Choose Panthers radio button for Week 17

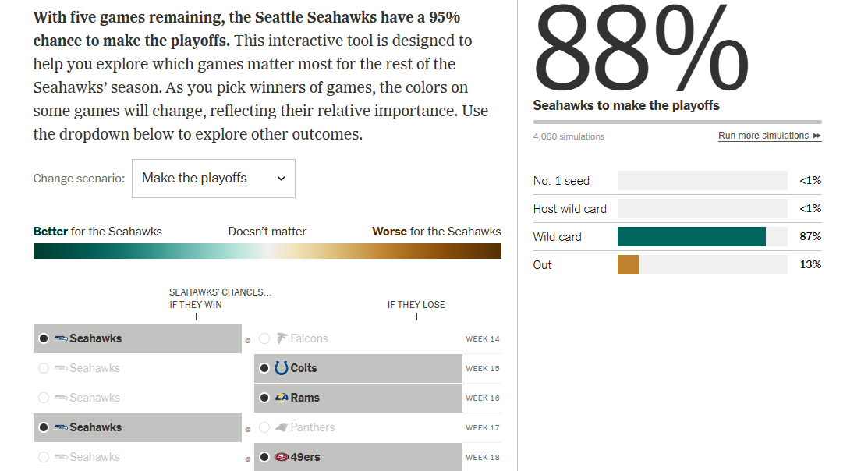(x=264, y=427)
